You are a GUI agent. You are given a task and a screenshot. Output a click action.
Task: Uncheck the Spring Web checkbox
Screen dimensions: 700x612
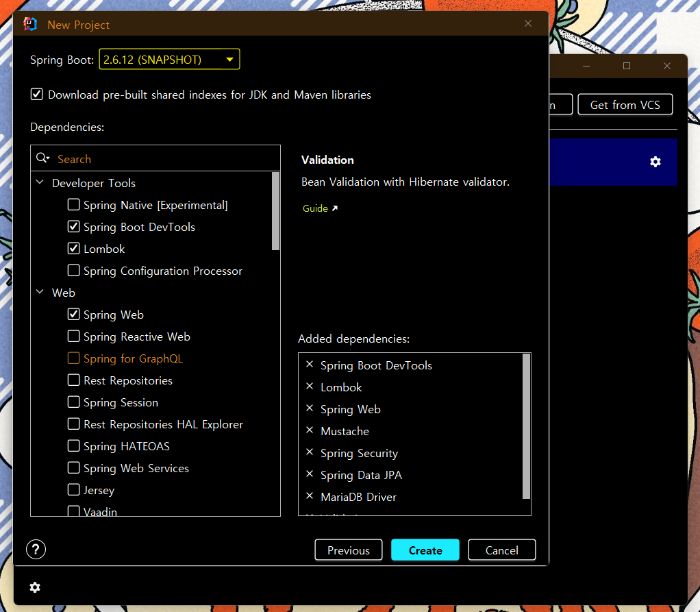(74, 314)
